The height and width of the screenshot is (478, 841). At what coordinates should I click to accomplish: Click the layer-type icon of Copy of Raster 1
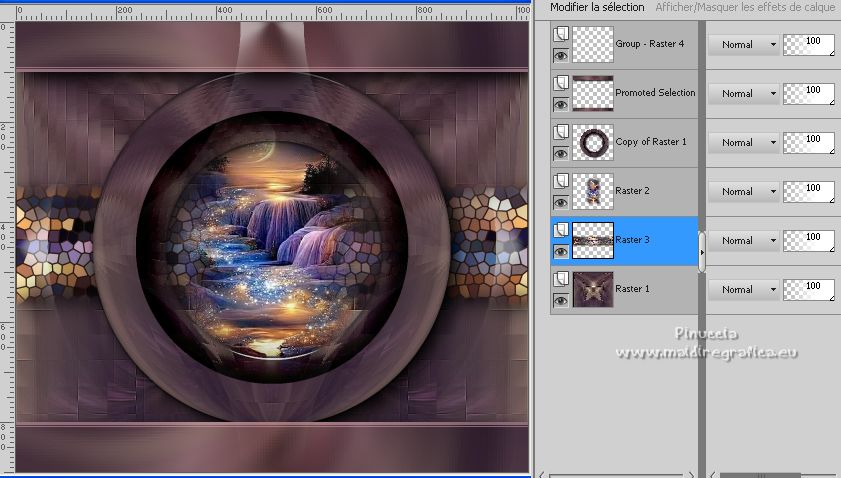coord(560,133)
